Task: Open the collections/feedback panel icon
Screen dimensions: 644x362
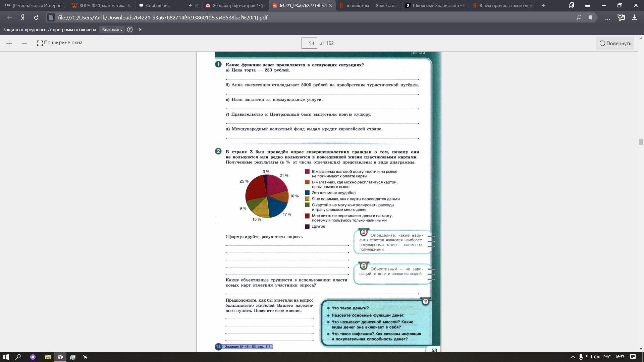Action: [x=621, y=17]
